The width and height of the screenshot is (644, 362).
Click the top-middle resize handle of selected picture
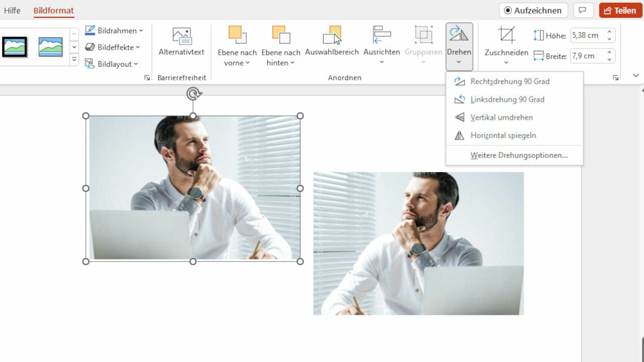[x=193, y=116]
